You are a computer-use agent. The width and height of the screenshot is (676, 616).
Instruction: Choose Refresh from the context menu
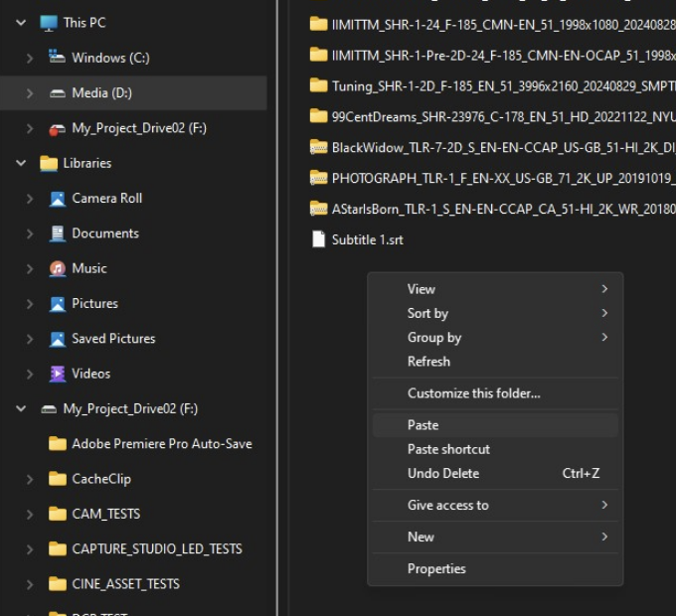coord(495,362)
